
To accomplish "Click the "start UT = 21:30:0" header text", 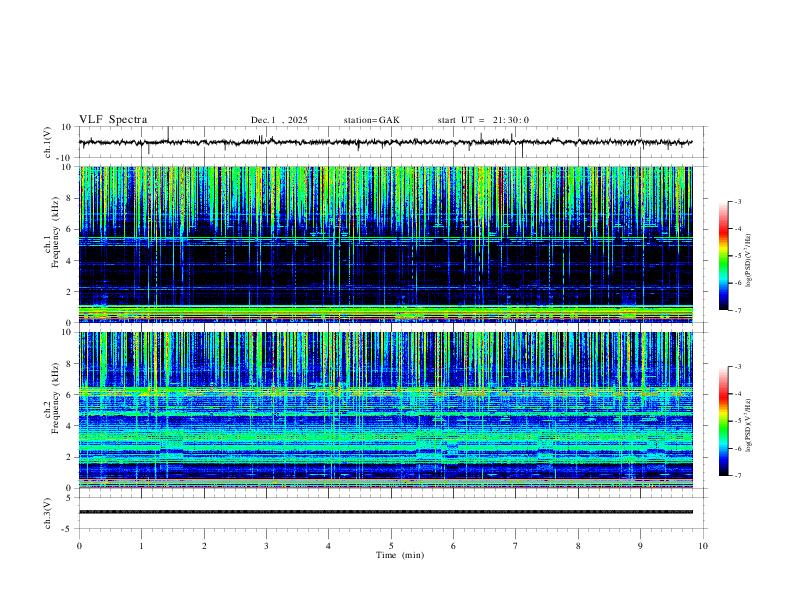I will point(483,120).
